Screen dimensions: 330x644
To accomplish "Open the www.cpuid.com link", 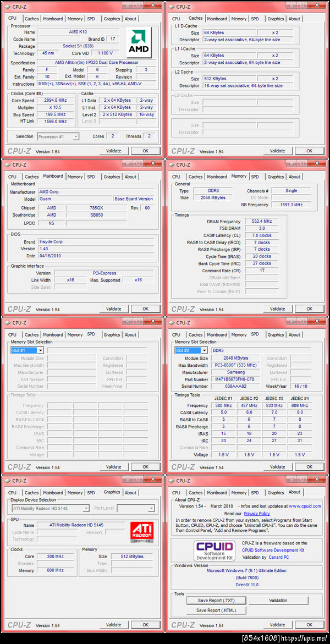I will tap(305, 507).
